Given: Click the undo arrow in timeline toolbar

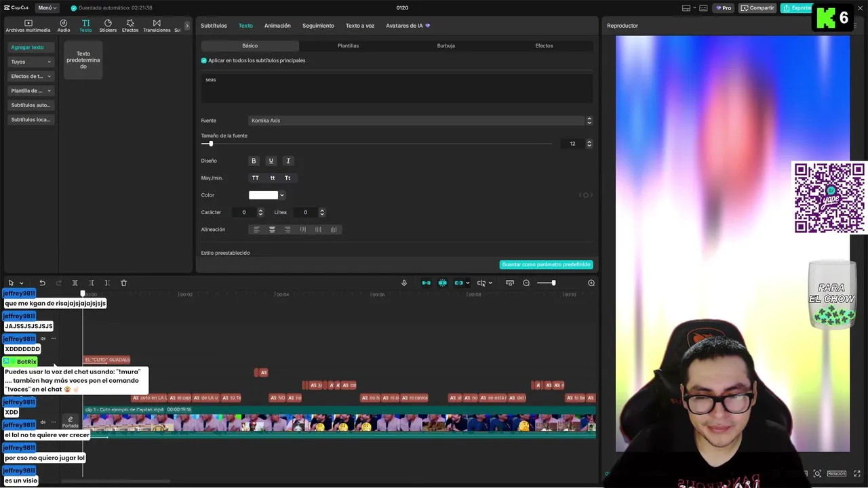Looking at the screenshot, I should (42, 283).
